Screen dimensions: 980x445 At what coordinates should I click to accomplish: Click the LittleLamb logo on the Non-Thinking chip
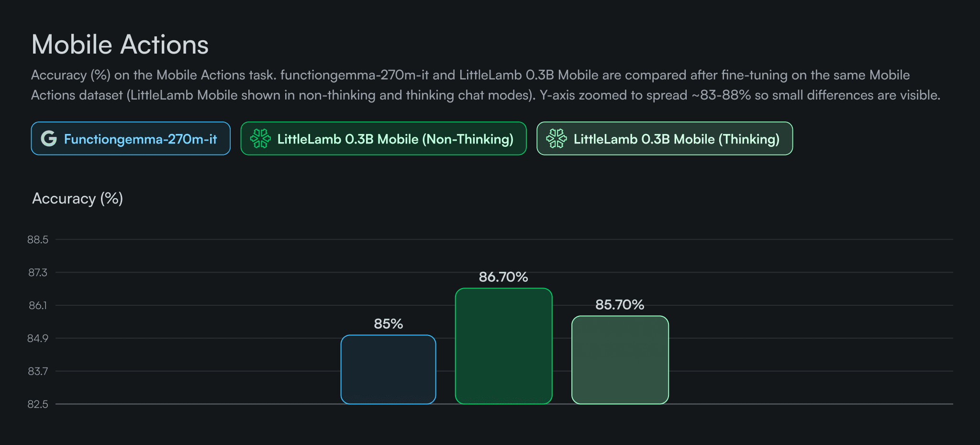click(260, 139)
